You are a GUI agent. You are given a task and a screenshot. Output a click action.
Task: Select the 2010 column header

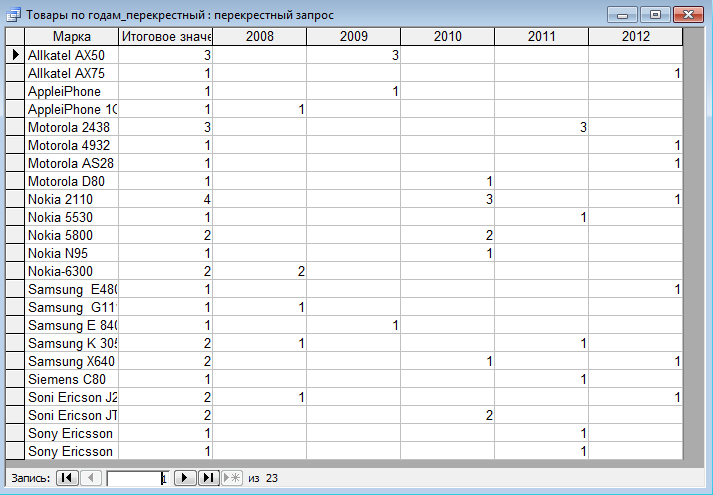pos(447,36)
